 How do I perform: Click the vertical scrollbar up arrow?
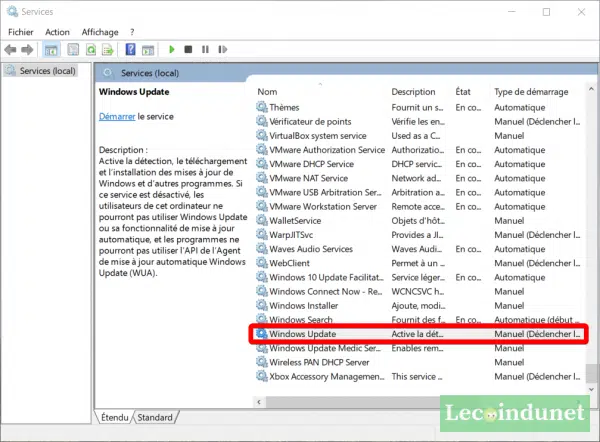(x=591, y=89)
